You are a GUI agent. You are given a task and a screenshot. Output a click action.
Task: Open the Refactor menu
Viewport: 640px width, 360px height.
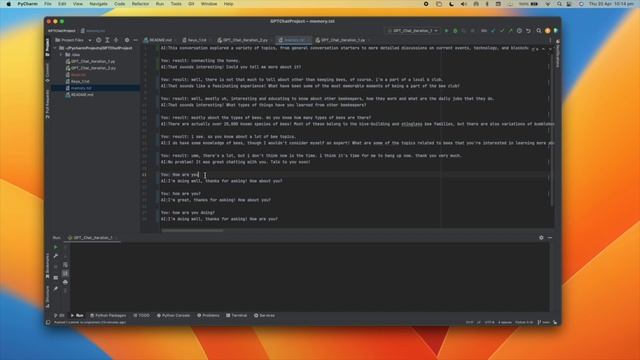click(x=140, y=4)
